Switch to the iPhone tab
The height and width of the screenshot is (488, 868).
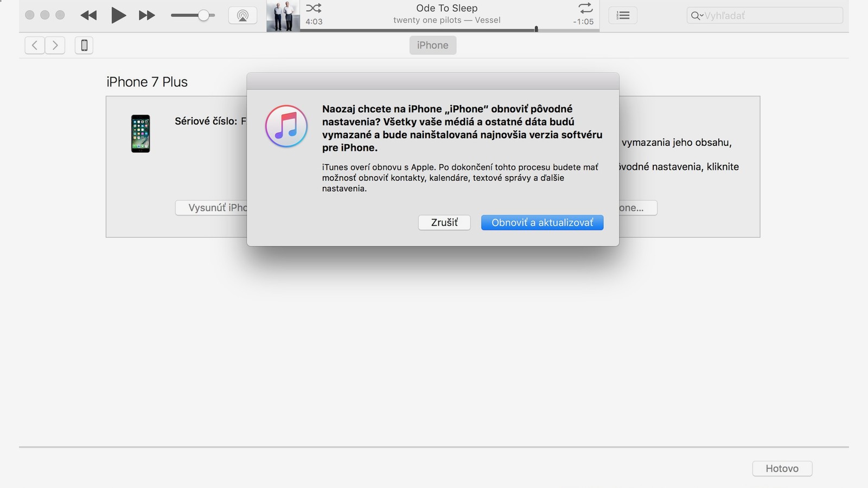pyautogui.click(x=432, y=46)
